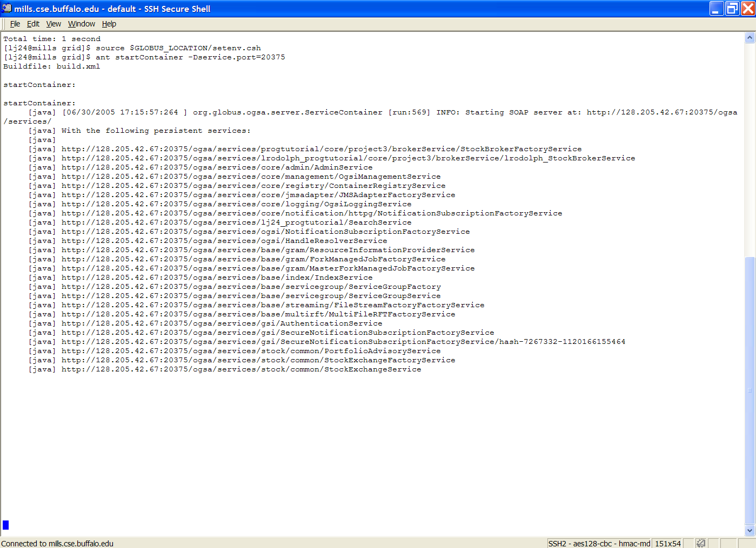The height and width of the screenshot is (548, 756).
Task: Open the Edit menu
Action: [33, 24]
